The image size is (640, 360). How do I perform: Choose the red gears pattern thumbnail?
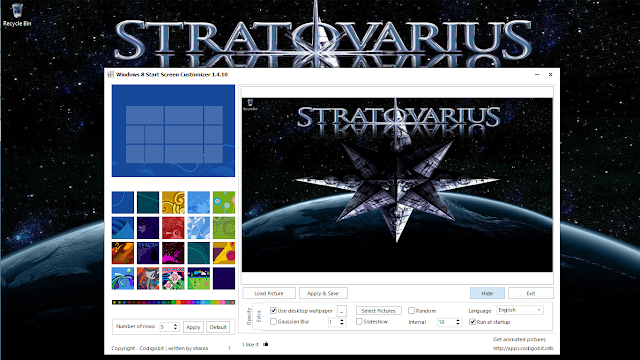coord(173,228)
